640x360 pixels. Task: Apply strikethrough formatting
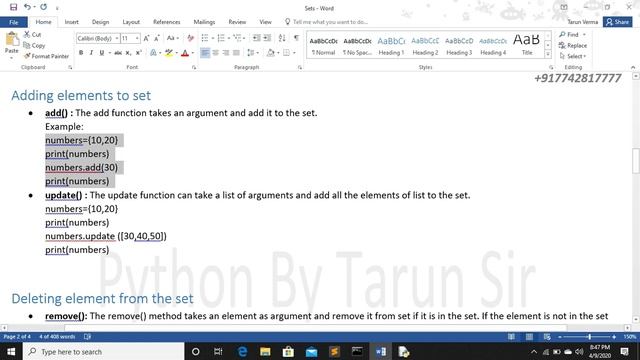point(118,53)
